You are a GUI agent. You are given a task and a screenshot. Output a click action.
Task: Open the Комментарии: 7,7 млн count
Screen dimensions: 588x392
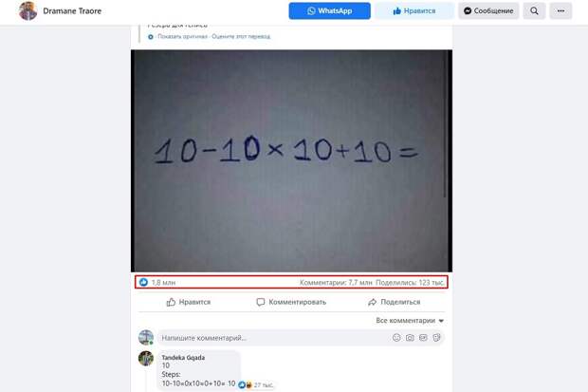pyautogui.click(x=336, y=282)
